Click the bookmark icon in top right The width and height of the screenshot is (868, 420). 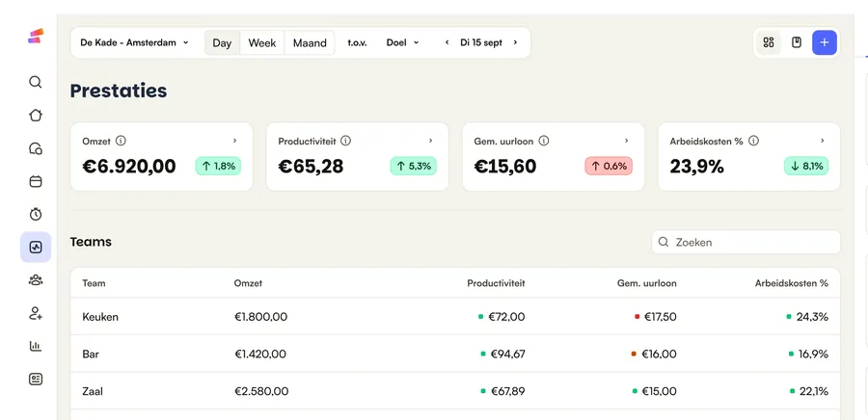[x=797, y=42]
